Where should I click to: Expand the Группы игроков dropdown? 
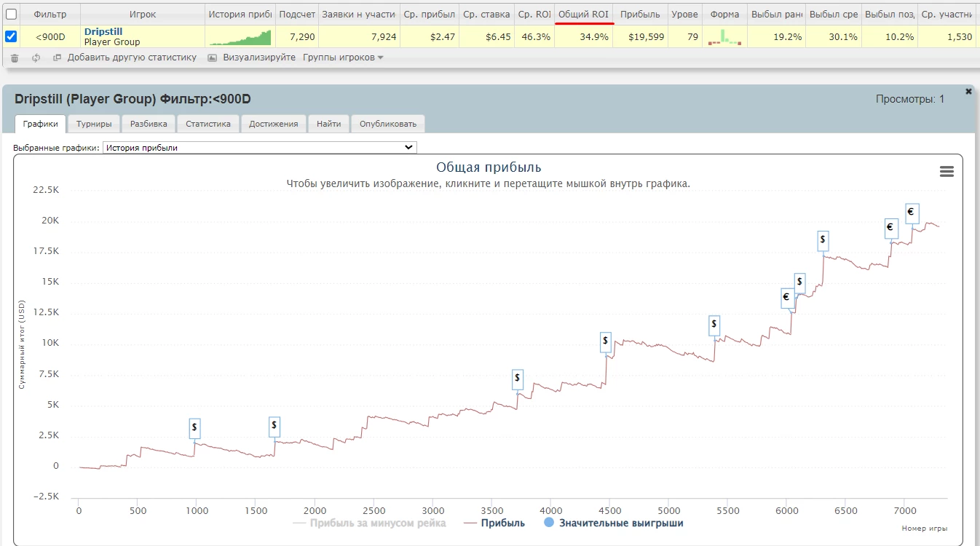tap(342, 58)
